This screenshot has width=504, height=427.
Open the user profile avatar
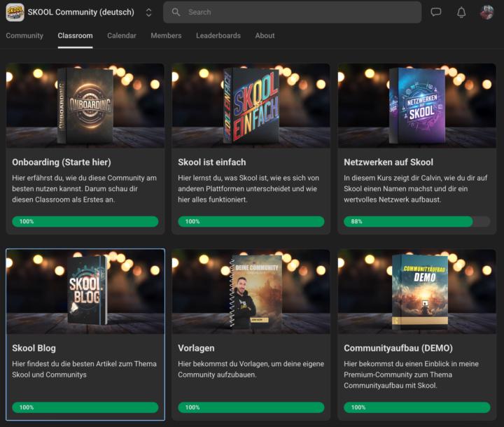click(486, 12)
